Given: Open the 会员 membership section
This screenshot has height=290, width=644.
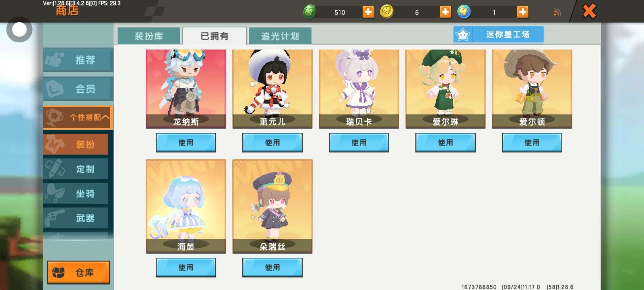Looking at the screenshot, I should (78, 89).
